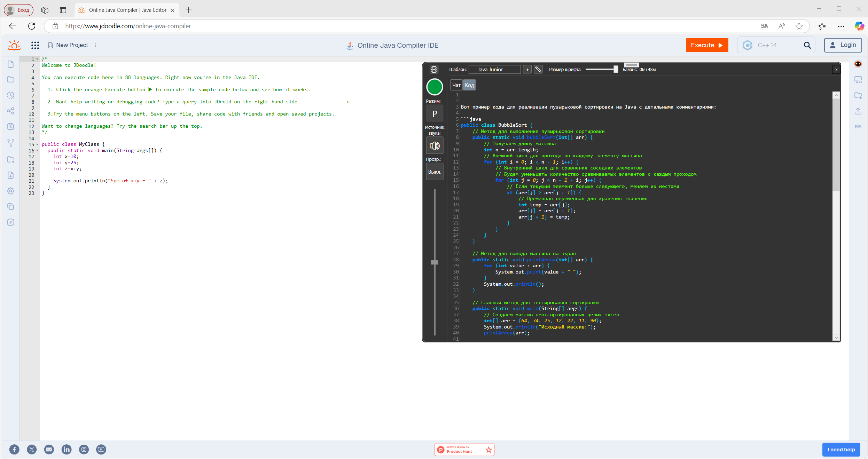
Task: Click the overlay code scrollbar thumb
Action: (836, 145)
